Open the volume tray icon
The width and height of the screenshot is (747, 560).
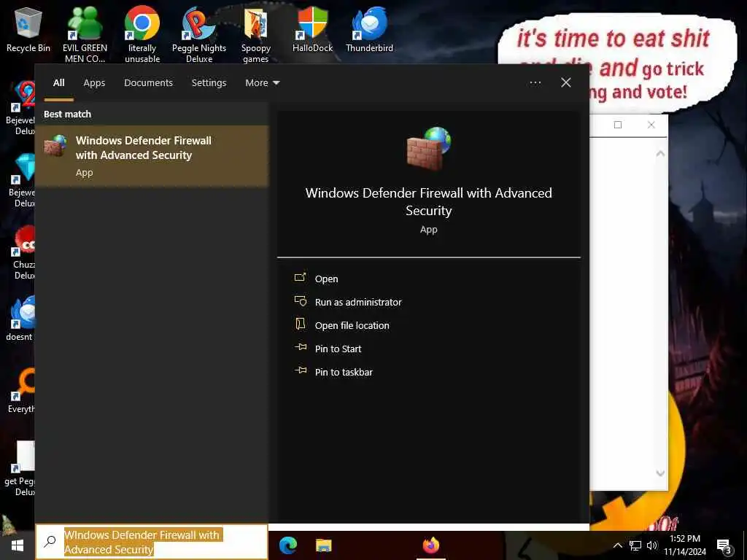pos(652,545)
